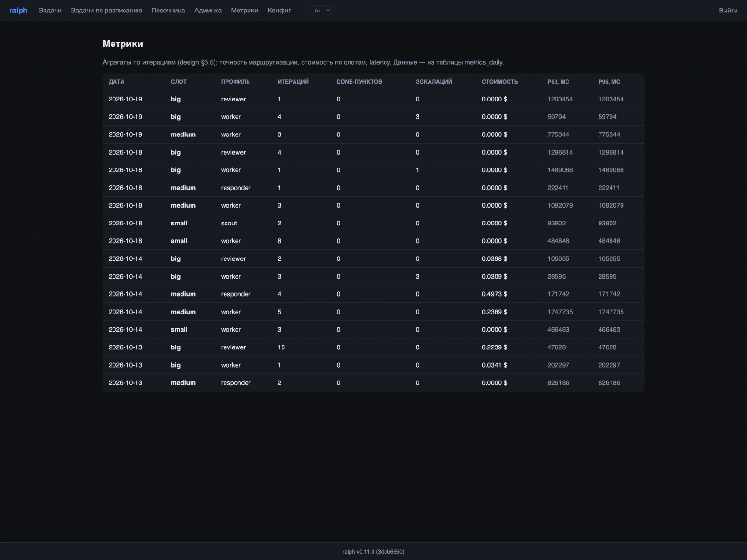747x560 pixels.
Task: Click the ПРОФИЛЬ column header
Action: click(x=236, y=82)
